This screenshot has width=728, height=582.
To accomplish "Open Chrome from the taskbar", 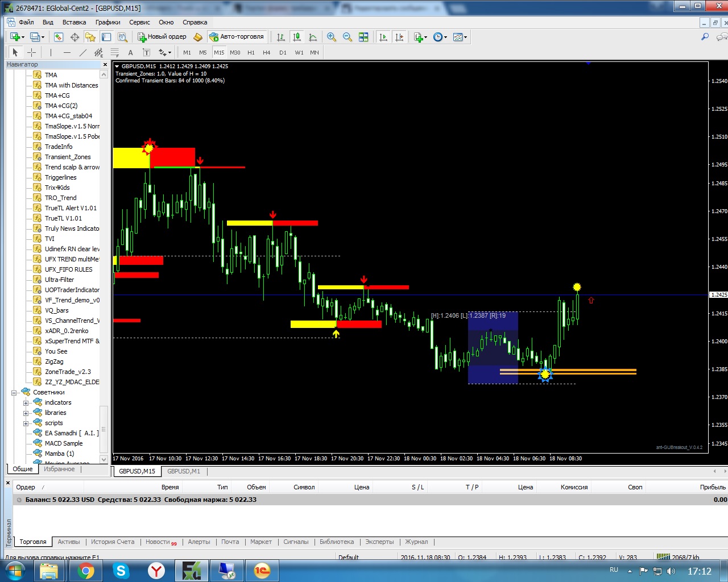I will click(x=86, y=571).
